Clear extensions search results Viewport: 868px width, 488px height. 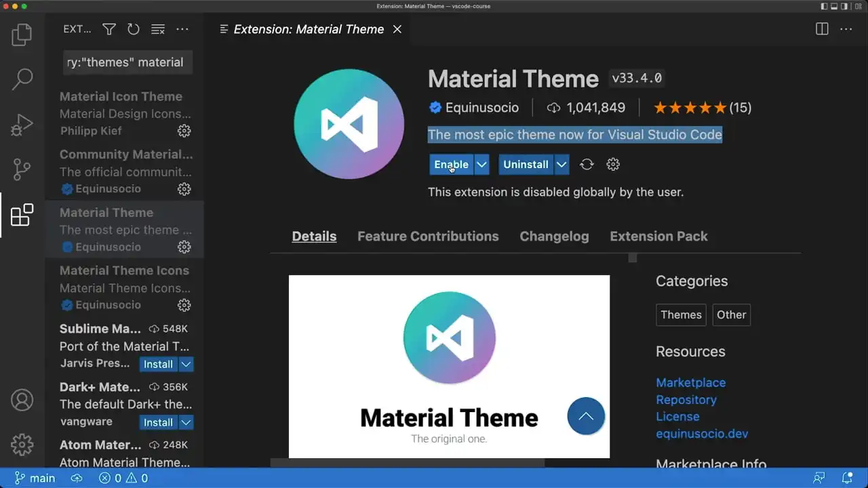tap(158, 29)
